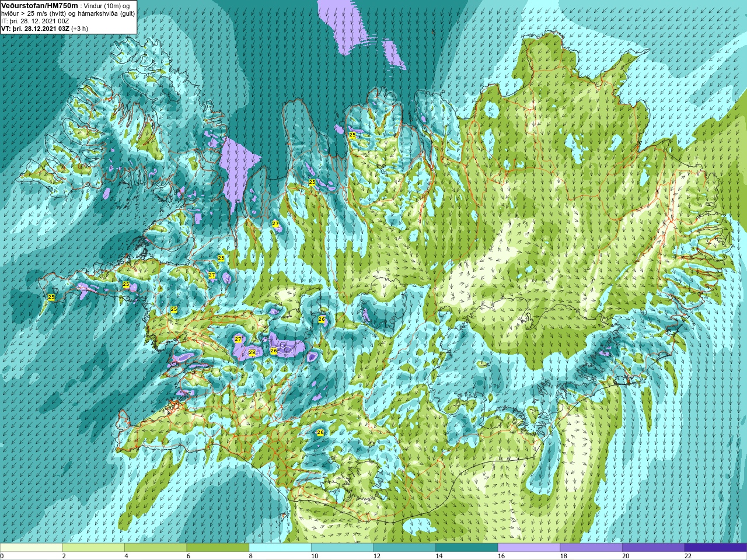747x560 pixels.
Task: Click the darkest indigo legend swatch above 22
Action: point(715,548)
